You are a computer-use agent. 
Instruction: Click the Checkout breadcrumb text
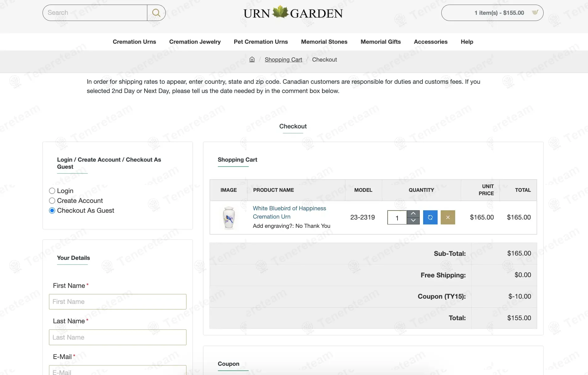point(325,60)
